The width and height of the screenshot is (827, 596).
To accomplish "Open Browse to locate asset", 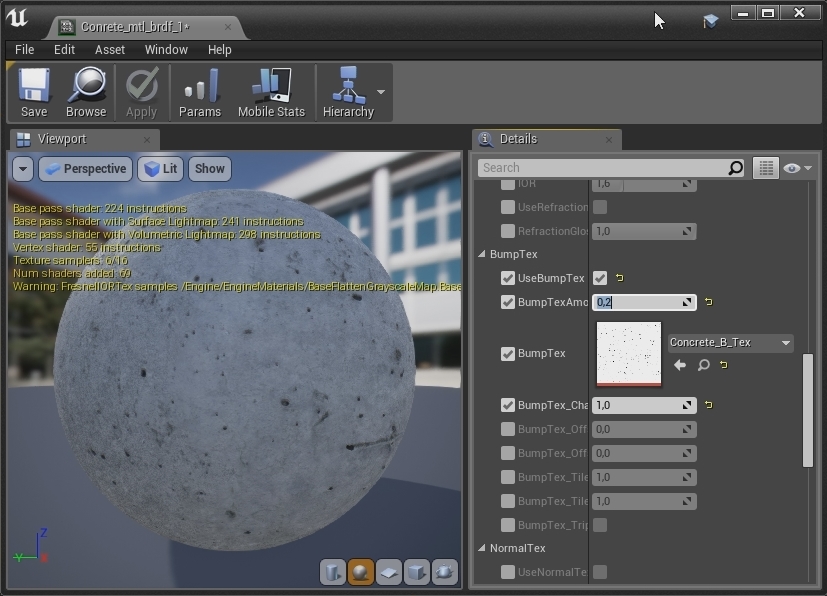I will point(86,92).
